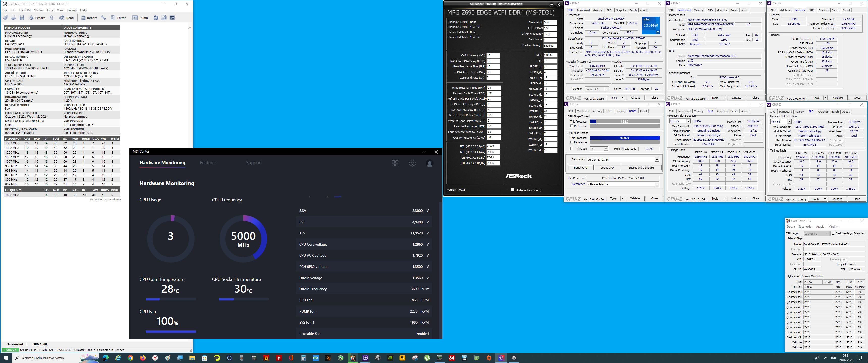Click the floppy disk save icon in Thaiphoon Burner

coord(22,18)
